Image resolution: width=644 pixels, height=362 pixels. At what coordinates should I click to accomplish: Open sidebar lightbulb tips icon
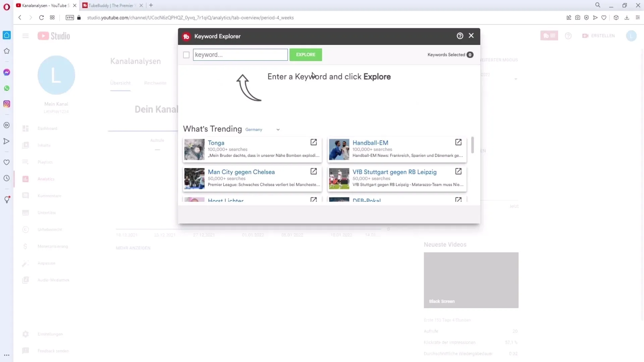(x=7, y=199)
